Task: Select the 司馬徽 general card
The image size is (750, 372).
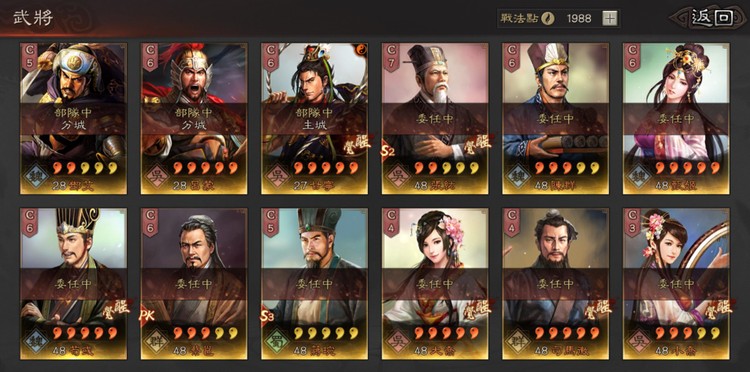Action: (x=555, y=284)
